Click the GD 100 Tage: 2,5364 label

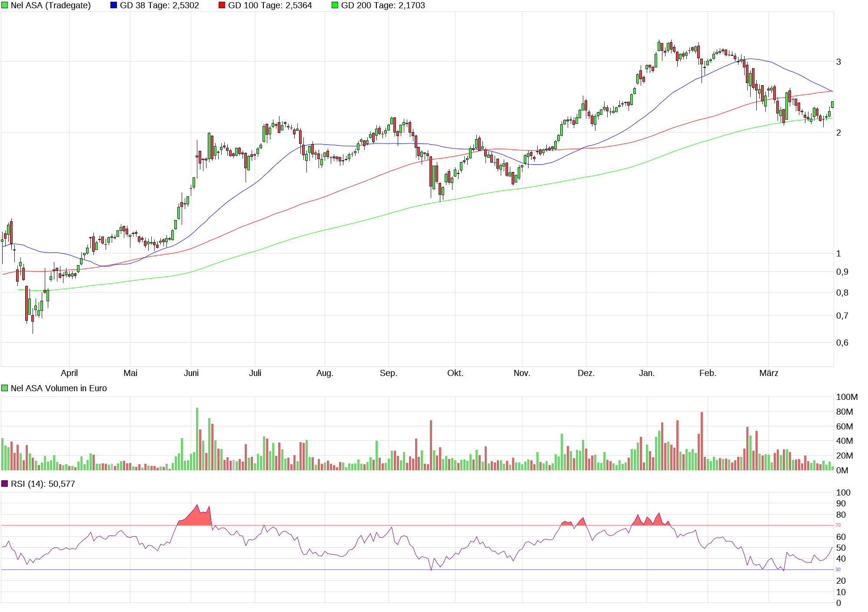tap(270, 6)
